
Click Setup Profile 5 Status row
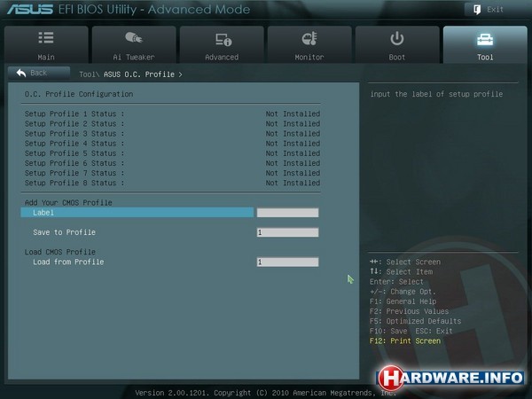point(172,153)
